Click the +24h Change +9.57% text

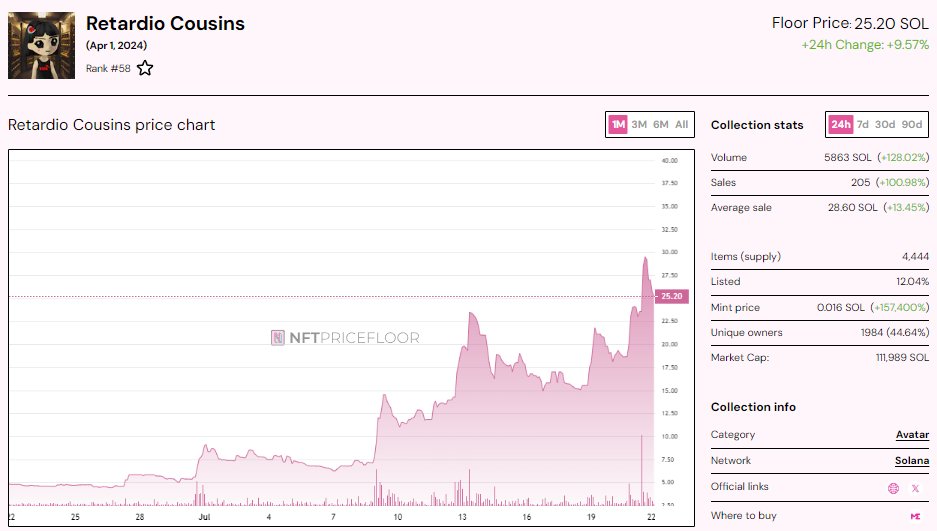click(865, 45)
